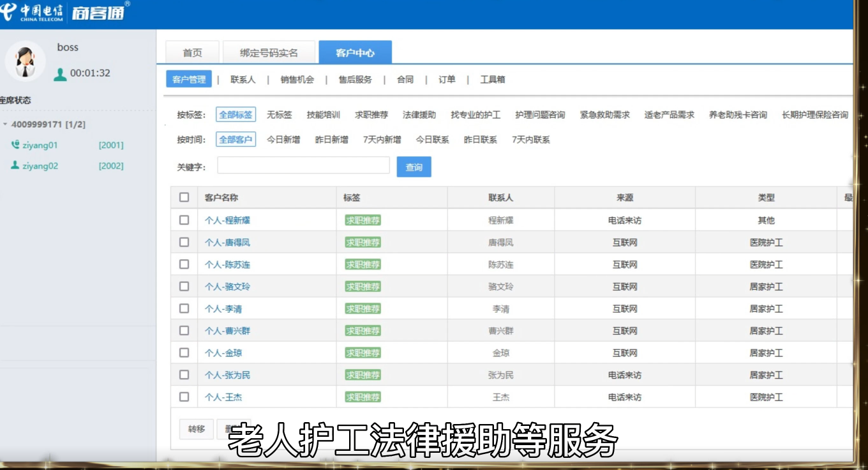The width and height of the screenshot is (868, 470).
Task: Switch to the 首页 tab
Action: (192, 52)
